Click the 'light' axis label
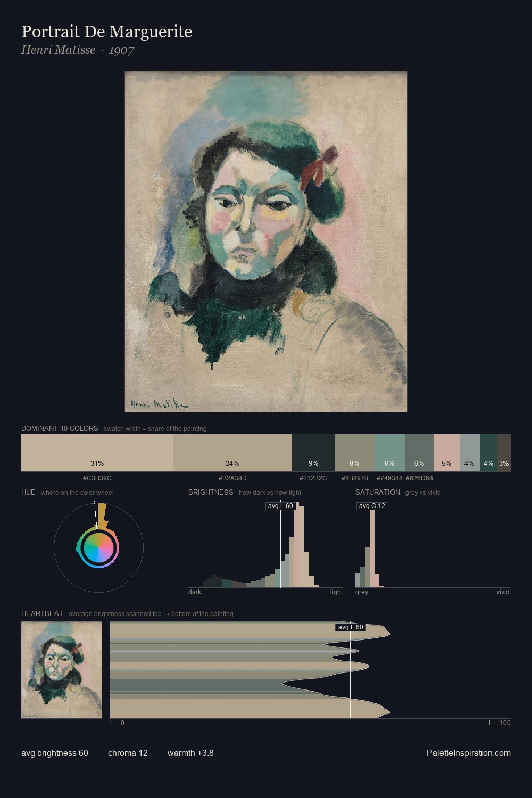 pyautogui.click(x=337, y=592)
